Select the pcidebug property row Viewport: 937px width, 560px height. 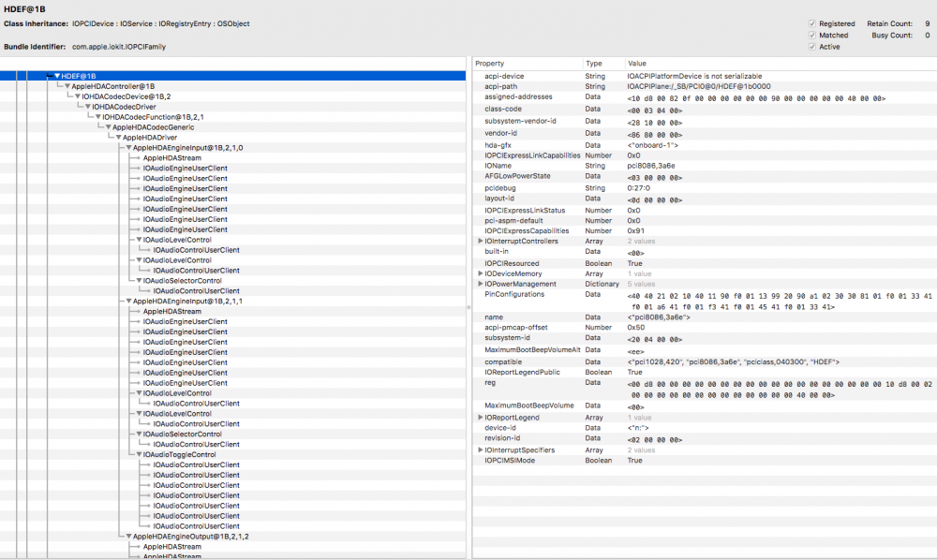pyautogui.click(x=705, y=188)
